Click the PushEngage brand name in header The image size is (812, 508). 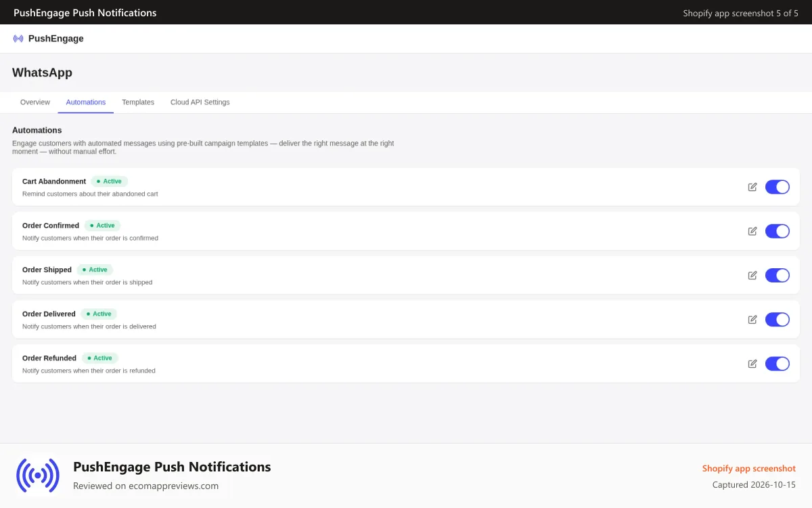click(x=56, y=39)
